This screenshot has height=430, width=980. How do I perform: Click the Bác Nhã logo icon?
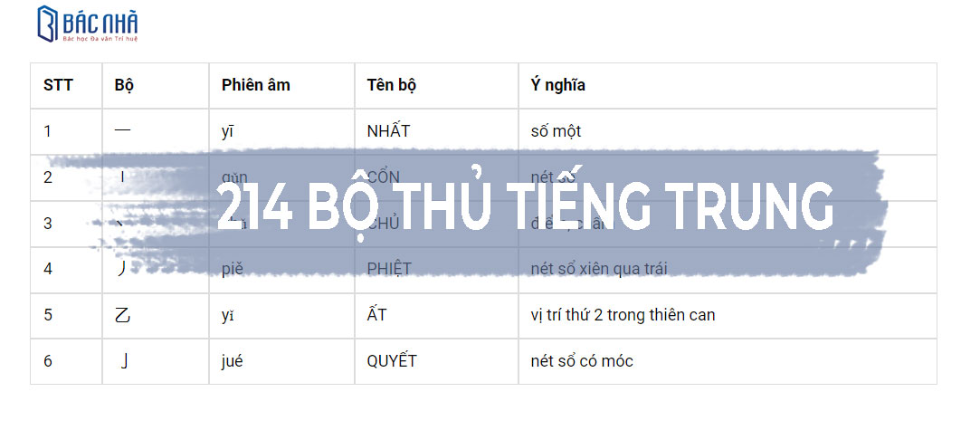[47, 24]
